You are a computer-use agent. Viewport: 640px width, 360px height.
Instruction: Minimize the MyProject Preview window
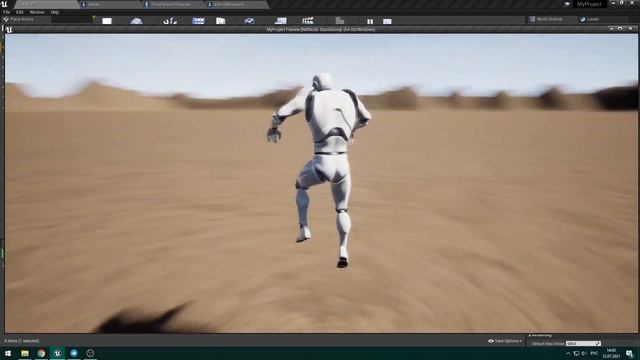coord(611,29)
